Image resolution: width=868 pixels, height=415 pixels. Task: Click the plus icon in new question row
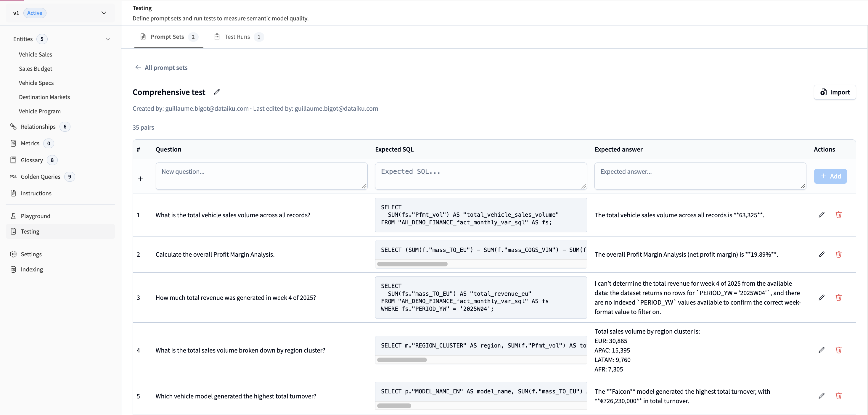pos(141,179)
